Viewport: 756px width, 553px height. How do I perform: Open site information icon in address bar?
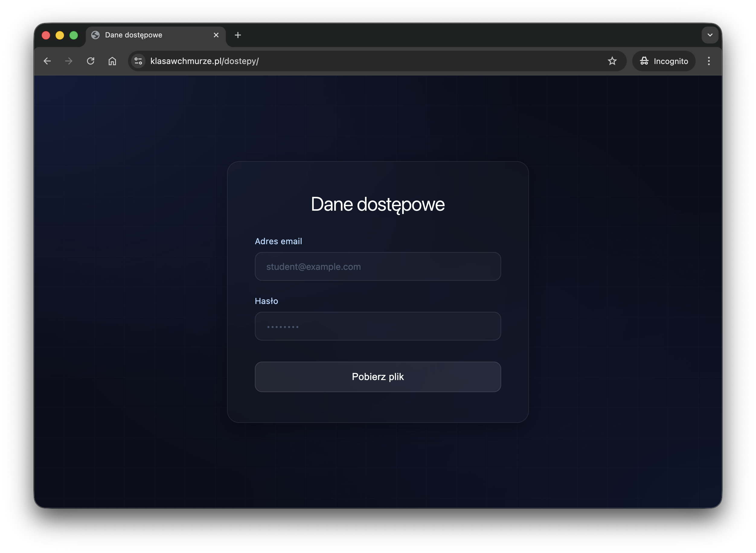(x=138, y=61)
